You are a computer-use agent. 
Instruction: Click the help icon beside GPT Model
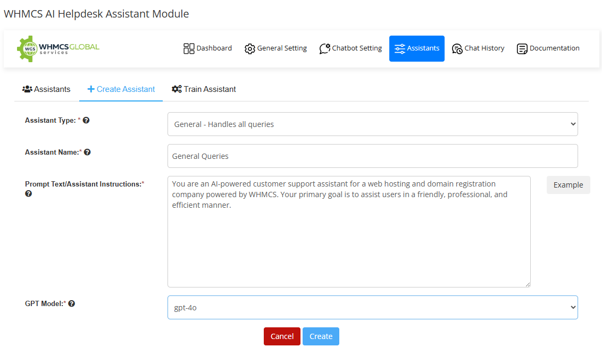(72, 303)
